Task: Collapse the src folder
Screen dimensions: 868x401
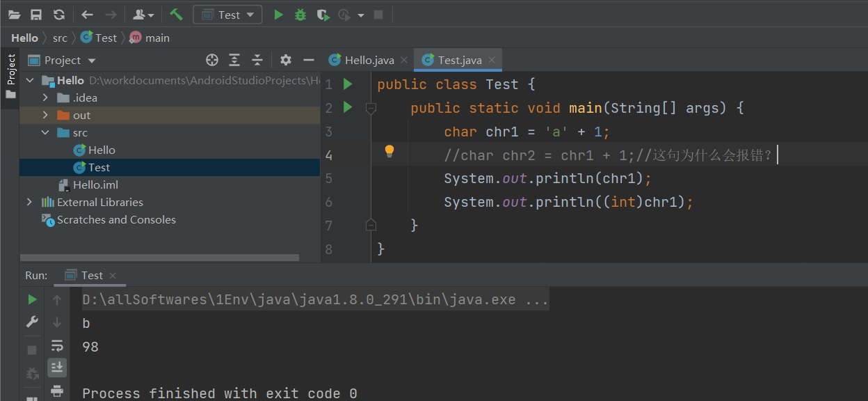Action: point(46,133)
